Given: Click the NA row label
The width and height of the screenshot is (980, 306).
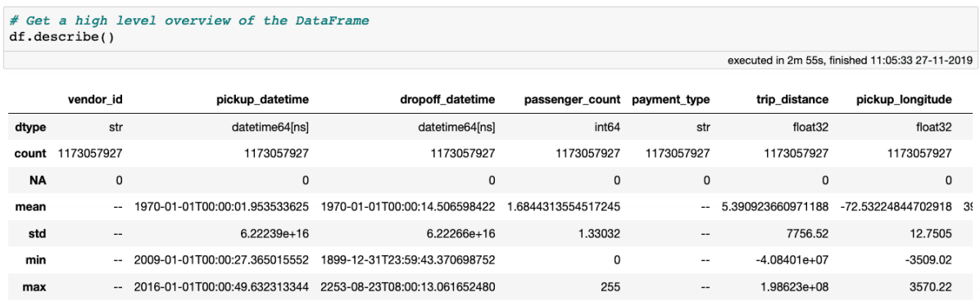Looking at the screenshot, I should click(39, 181).
